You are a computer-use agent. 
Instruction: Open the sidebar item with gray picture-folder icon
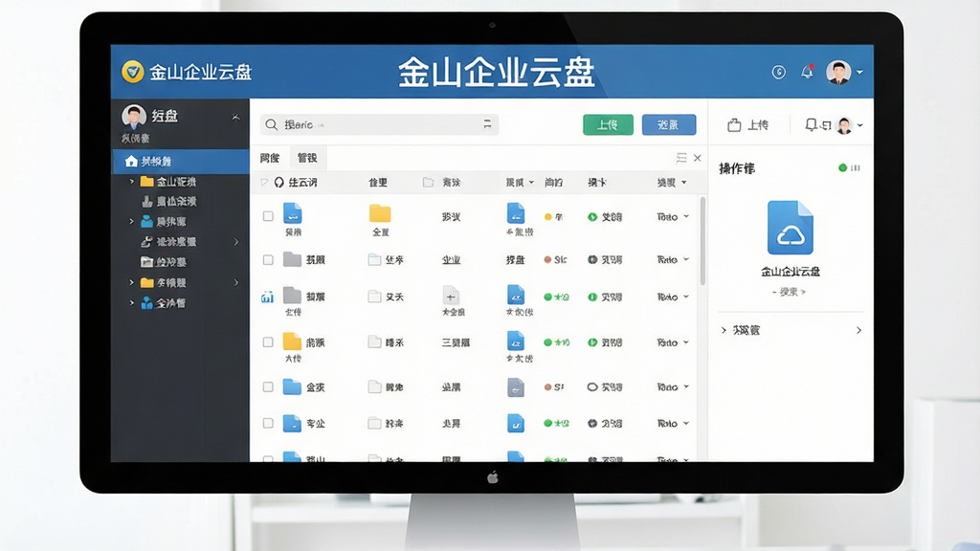(x=163, y=262)
